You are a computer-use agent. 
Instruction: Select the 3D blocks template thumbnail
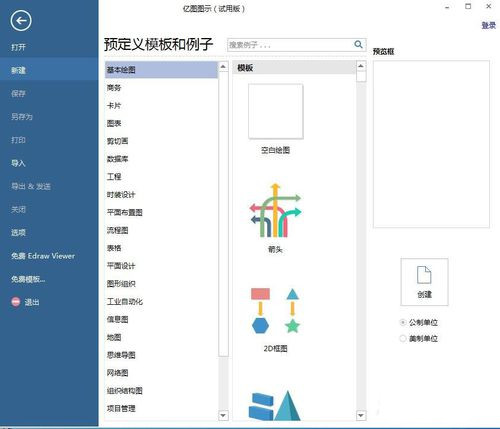274,405
